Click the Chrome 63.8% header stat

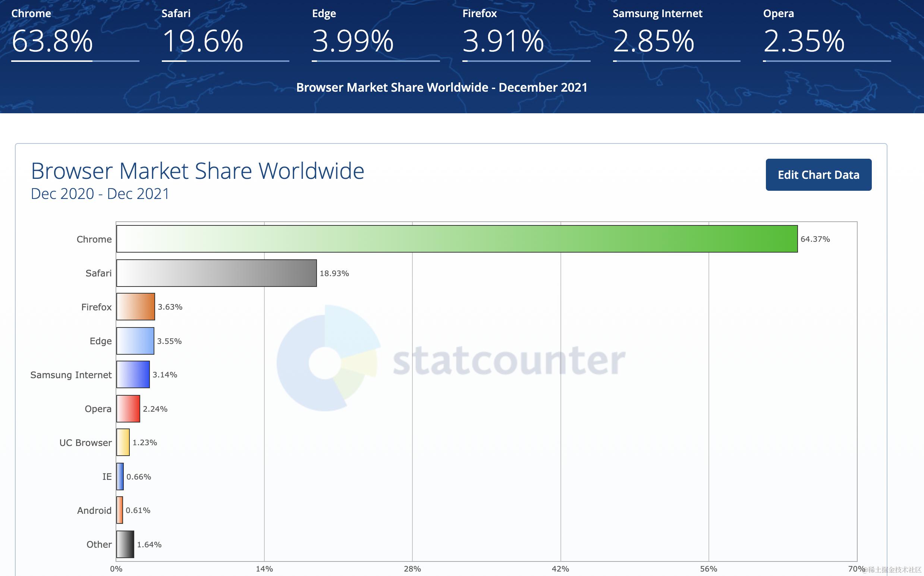52,41
